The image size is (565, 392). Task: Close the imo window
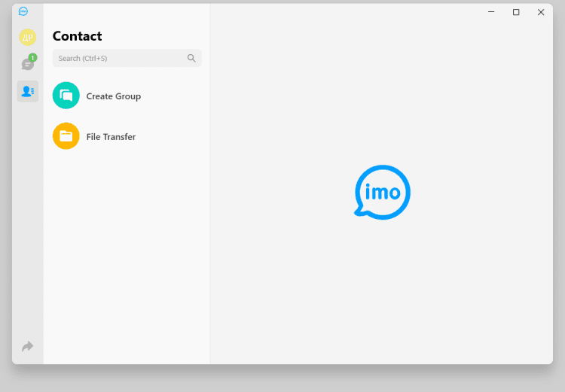tap(541, 12)
